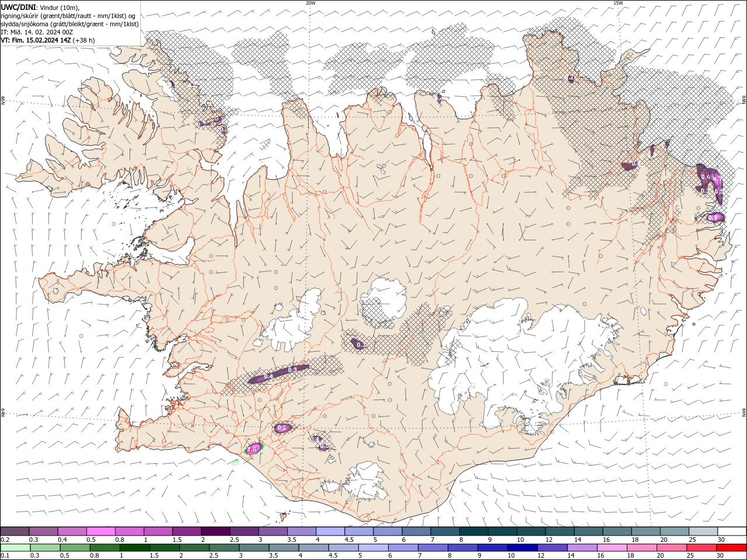Pick the bottom-row grey-green swatch at 3
This screenshot has width=747, height=560.
254,548
